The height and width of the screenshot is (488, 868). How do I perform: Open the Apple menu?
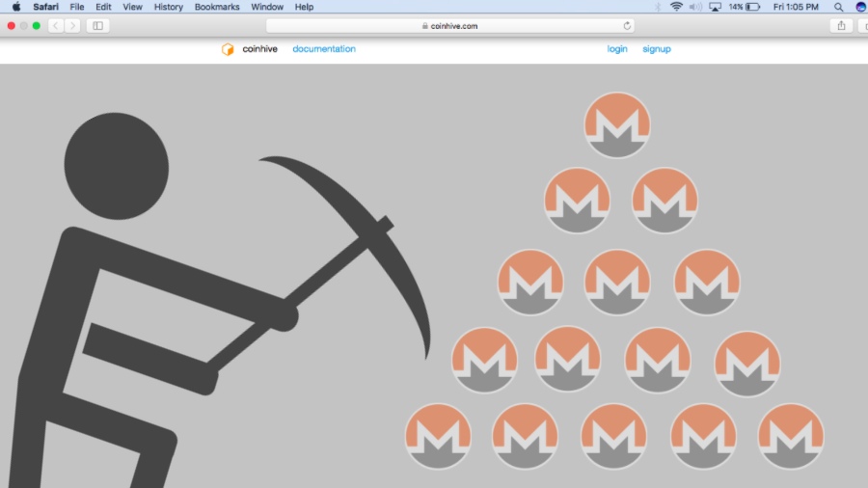point(16,7)
